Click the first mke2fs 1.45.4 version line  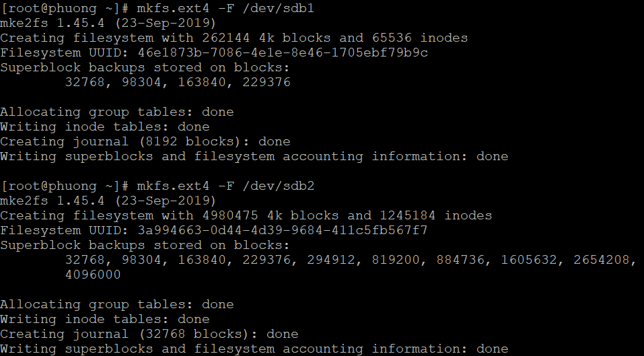click(x=108, y=23)
